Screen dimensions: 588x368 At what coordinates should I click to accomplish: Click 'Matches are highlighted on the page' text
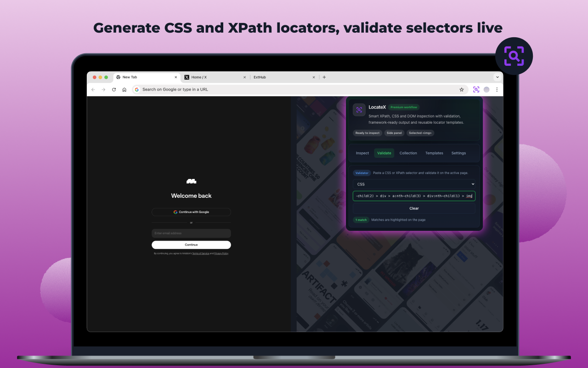tap(398, 220)
